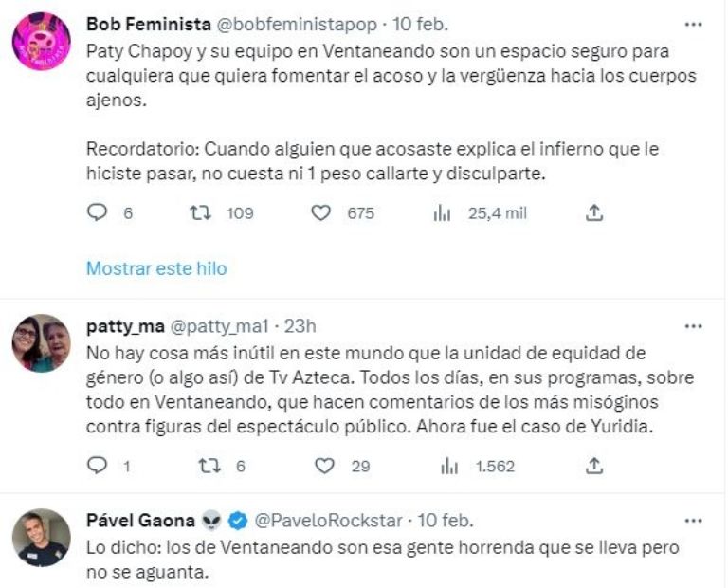Viewport: 728px width, 588px height.
Task: View analytics on Bob Feminista's tweet
Action: coord(442,213)
